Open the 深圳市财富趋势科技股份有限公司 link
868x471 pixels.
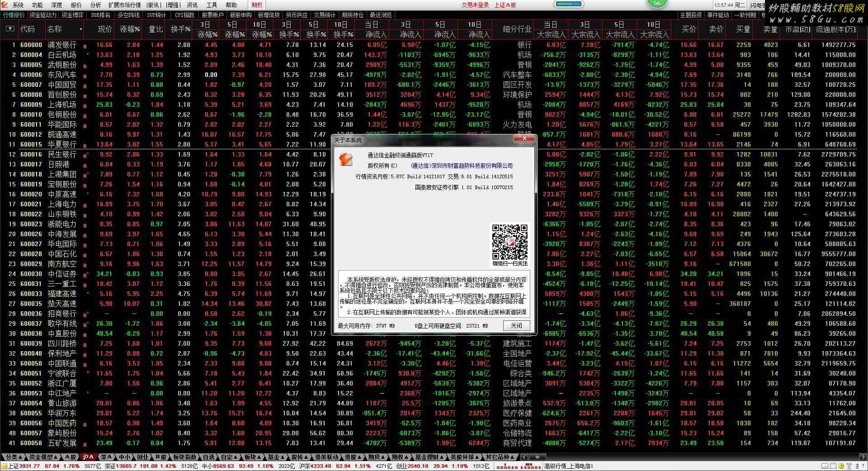click(462, 166)
